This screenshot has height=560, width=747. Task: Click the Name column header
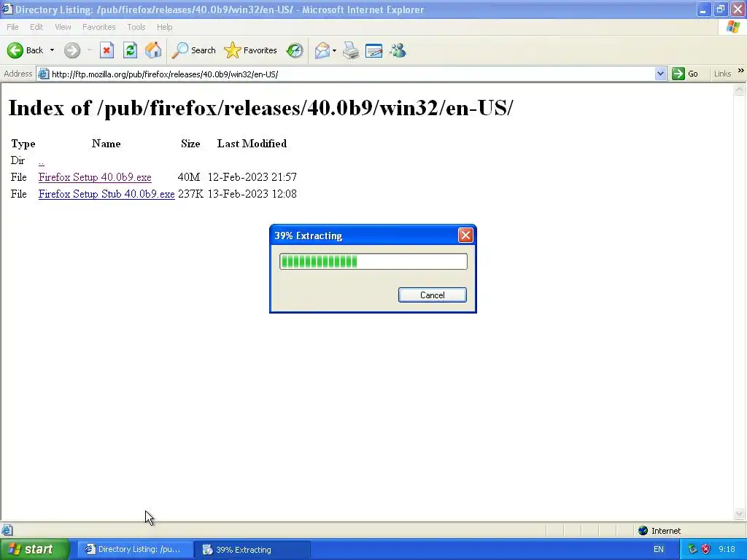(106, 144)
